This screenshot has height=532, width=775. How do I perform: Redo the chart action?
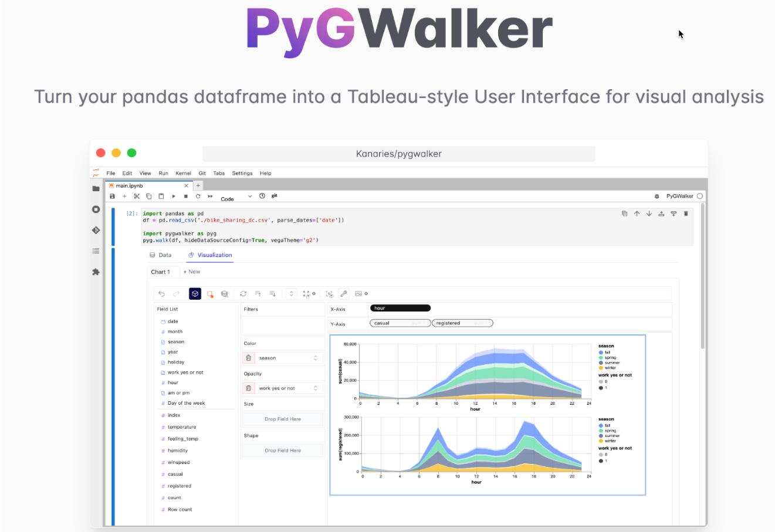[176, 294]
